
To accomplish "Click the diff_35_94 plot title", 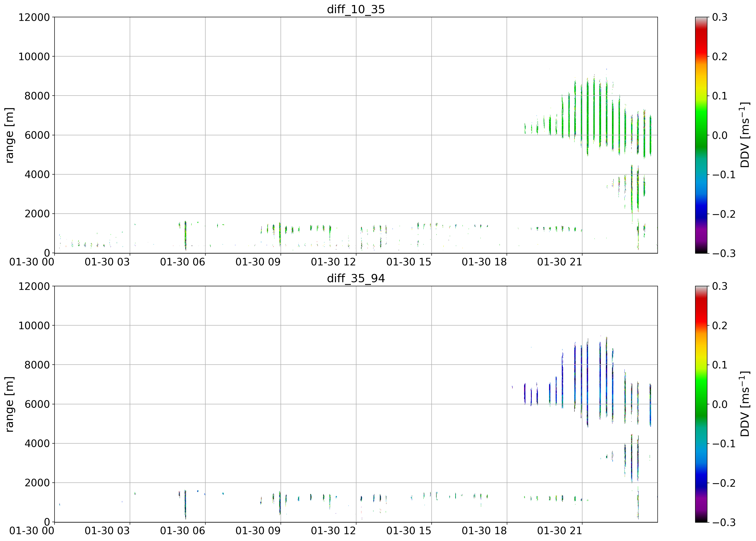I will pyautogui.click(x=356, y=278).
